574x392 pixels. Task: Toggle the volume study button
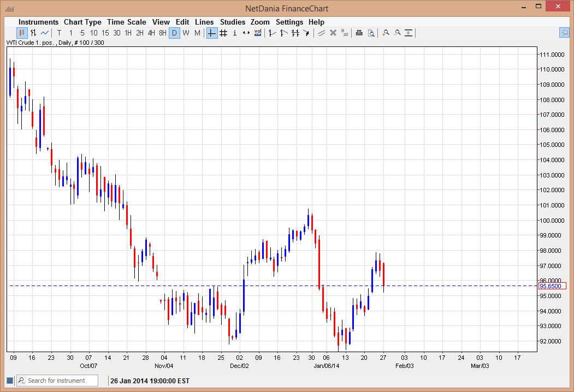point(258,33)
